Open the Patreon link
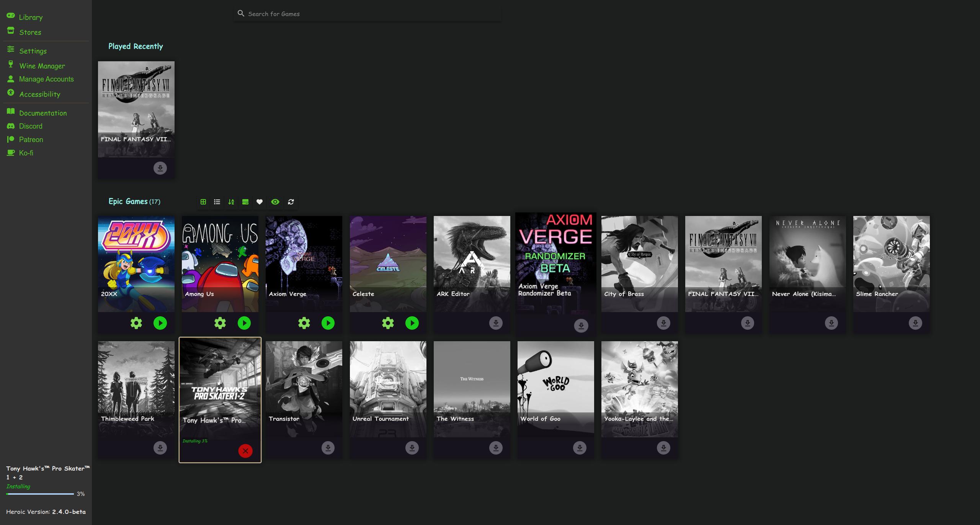This screenshot has height=525, width=980. tap(25, 139)
